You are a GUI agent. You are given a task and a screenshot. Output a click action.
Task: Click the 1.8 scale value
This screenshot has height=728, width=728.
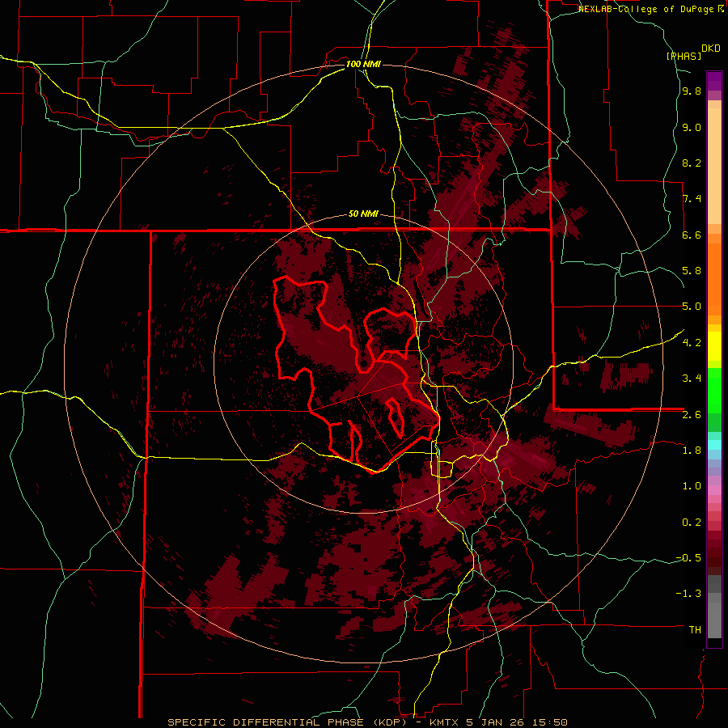(692, 451)
